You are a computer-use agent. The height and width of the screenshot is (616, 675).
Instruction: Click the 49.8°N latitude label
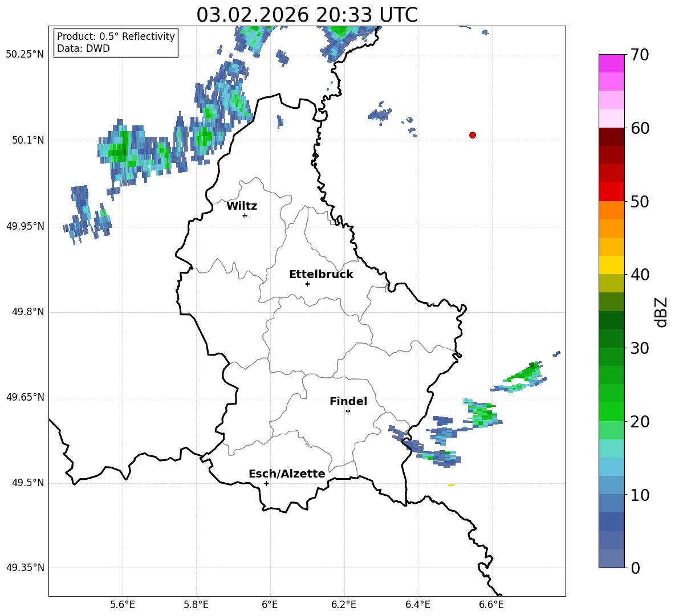pyautogui.click(x=28, y=312)
